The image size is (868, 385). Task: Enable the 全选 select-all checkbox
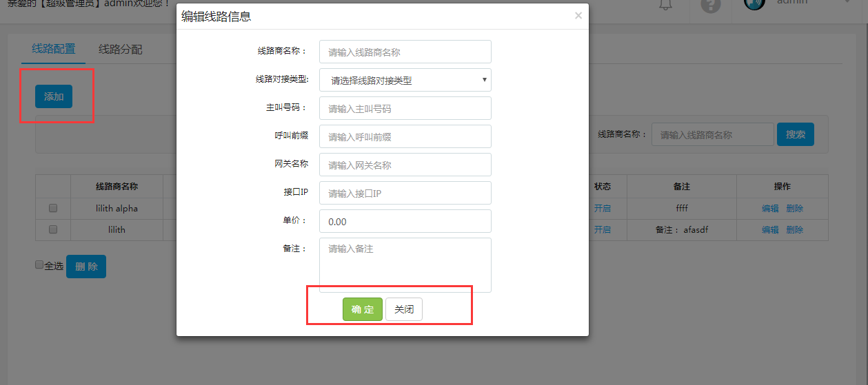pos(39,264)
